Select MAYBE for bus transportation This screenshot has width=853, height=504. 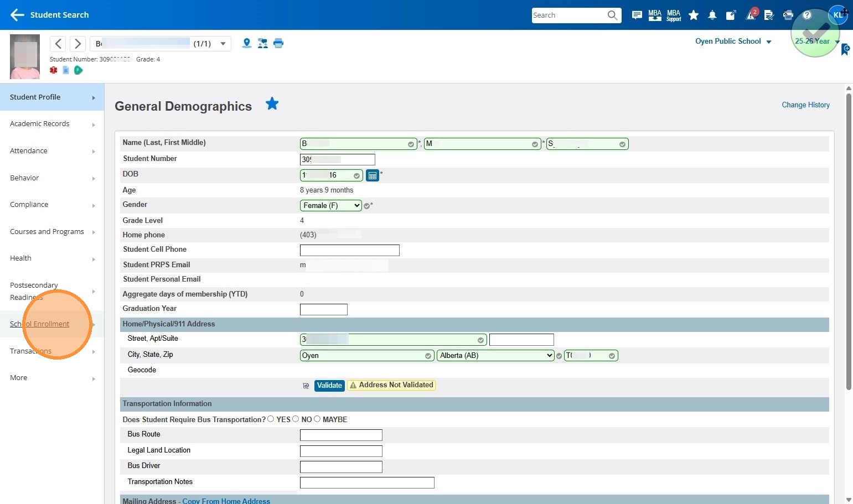(x=317, y=419)
